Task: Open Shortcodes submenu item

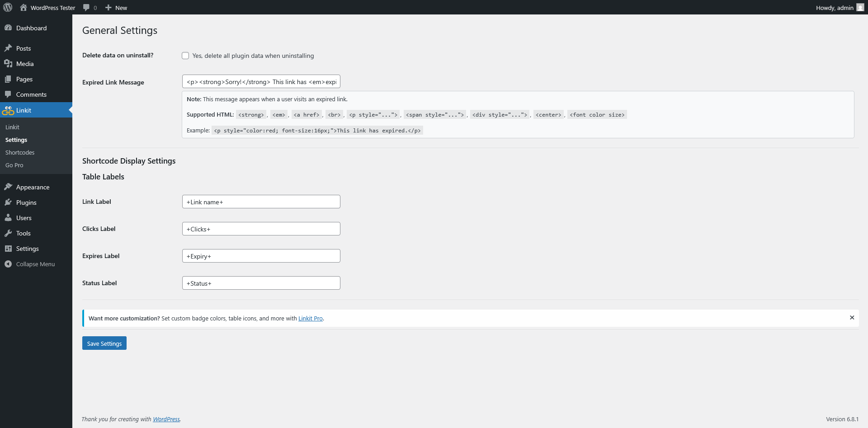Action: click(20, 152)
